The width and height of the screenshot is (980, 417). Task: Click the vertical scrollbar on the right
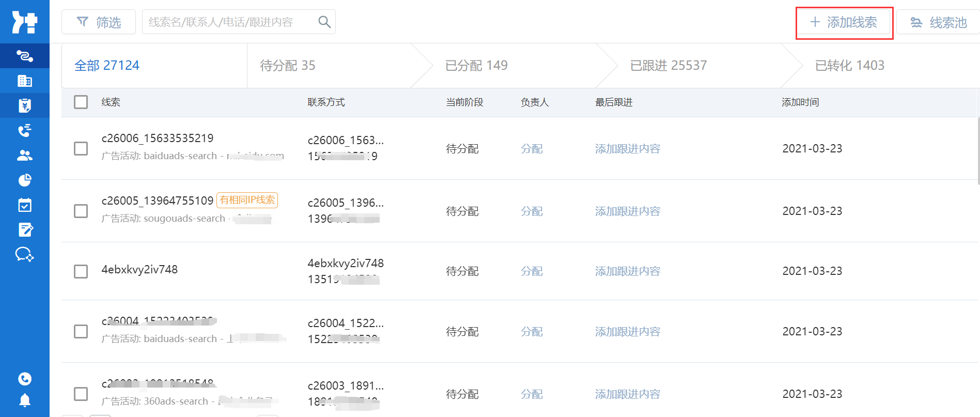(978, 151)
